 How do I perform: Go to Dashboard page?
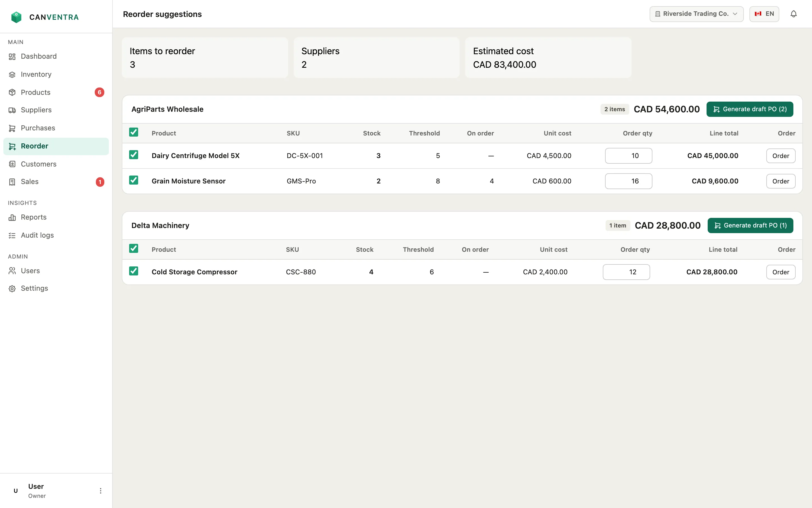click(x=56, y=56)
